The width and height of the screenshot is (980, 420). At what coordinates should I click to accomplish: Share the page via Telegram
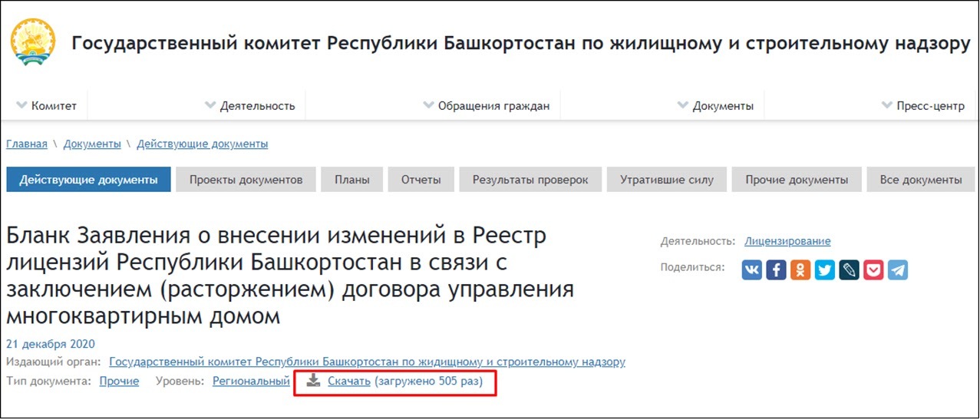(897, 270)
